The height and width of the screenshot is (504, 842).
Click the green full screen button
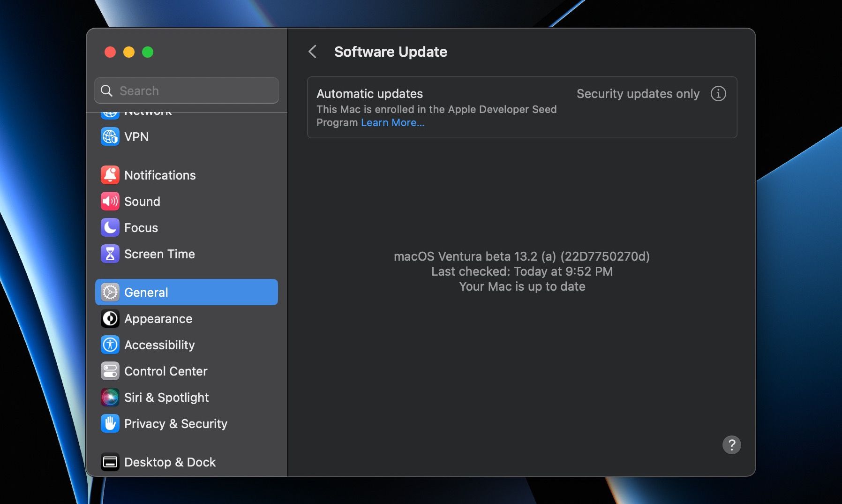pyautogui.click(x=148, y=52)
